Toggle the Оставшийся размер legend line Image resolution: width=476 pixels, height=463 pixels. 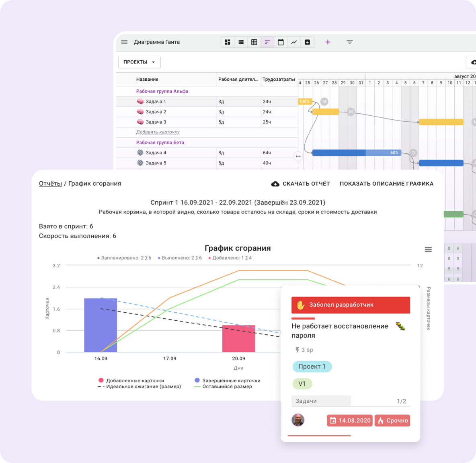[x=223, y=387]
